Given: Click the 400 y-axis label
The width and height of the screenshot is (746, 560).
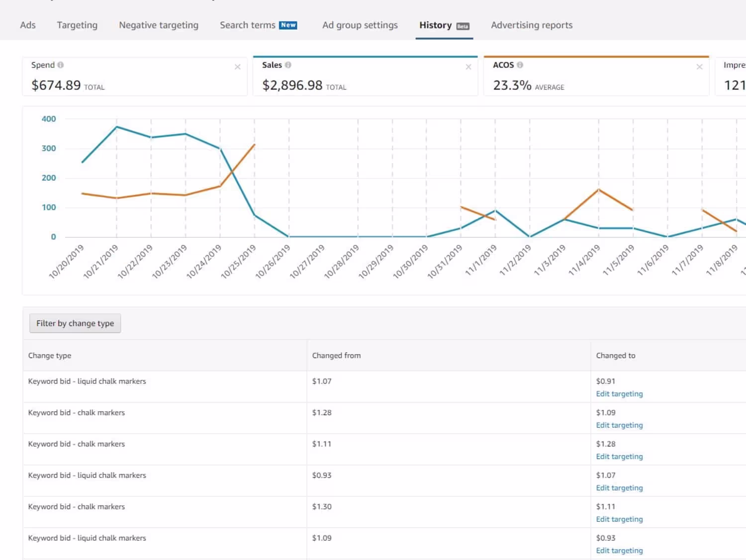Looking at the screenshot, I should pyautogui.click(x=49, y=119).
